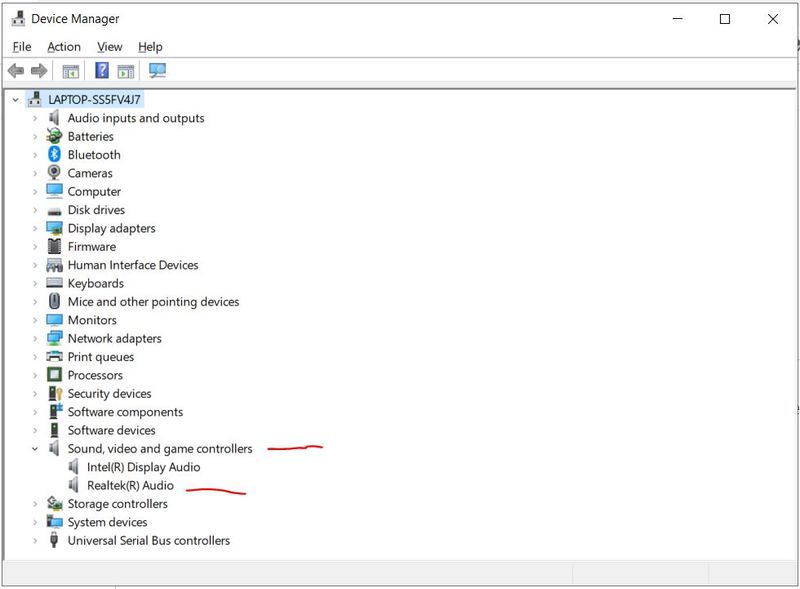The height and width of the screenshot is (589, 800).
Task: Select the Batteries label
Action: click(90, 136)
